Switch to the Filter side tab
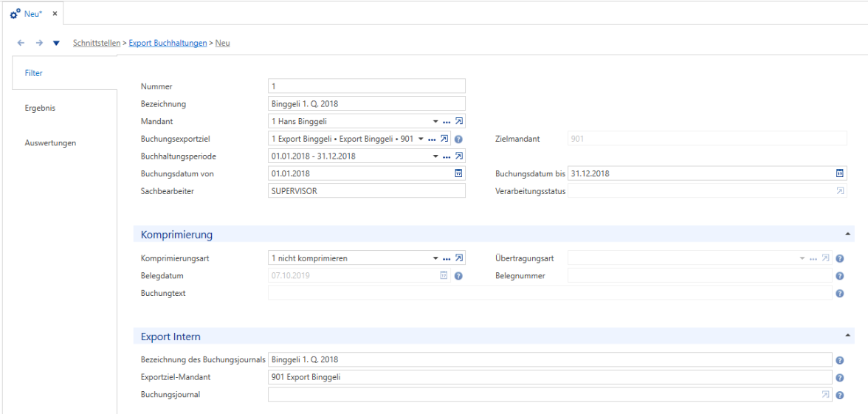The height and width of the screenshot is (414, 868). [64, 72]
